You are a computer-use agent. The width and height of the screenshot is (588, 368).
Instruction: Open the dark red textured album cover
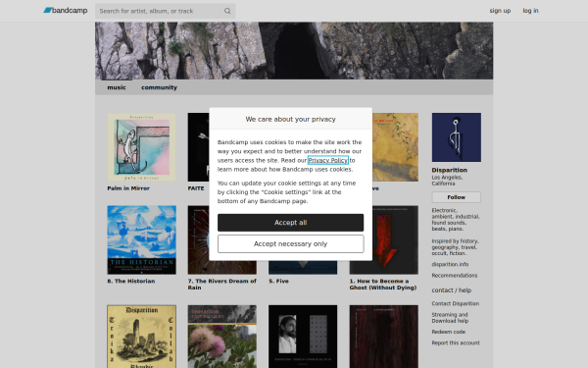(383, 337)
